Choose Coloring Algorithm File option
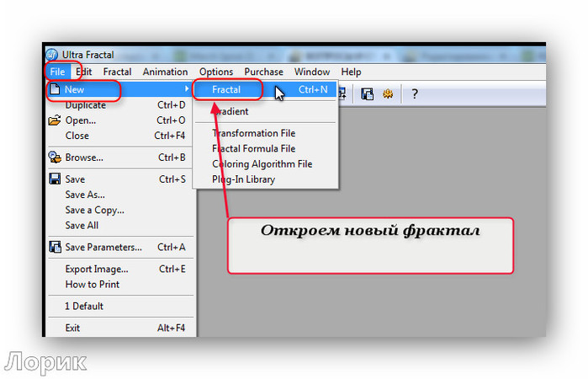 pos(262,164)
